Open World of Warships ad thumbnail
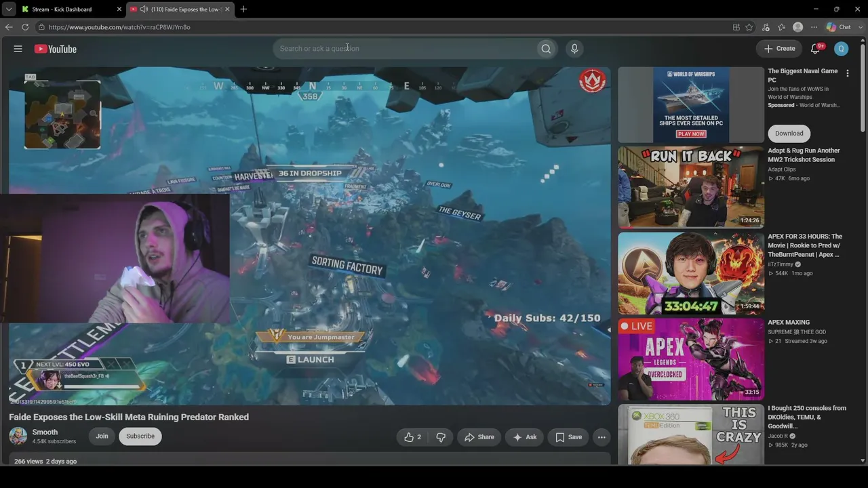 [x=691, y=105]
